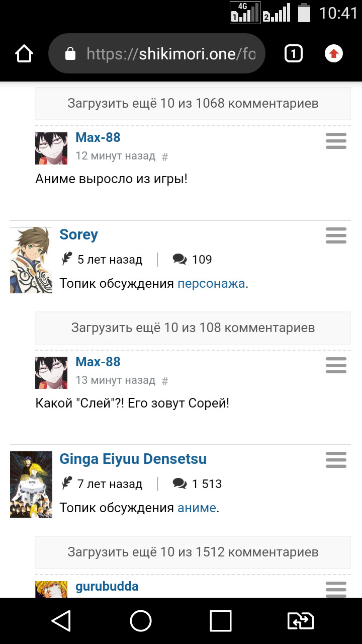The width and height of the screenshot is (362, 644).
Task: Click comments bubble icon showing 1 513
Action: pos(179,484)
